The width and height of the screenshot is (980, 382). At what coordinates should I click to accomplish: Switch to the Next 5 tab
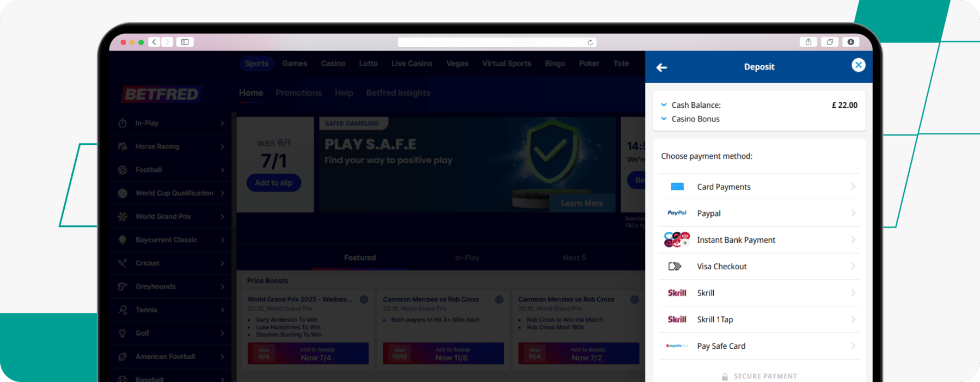click(x=574, y=258)
